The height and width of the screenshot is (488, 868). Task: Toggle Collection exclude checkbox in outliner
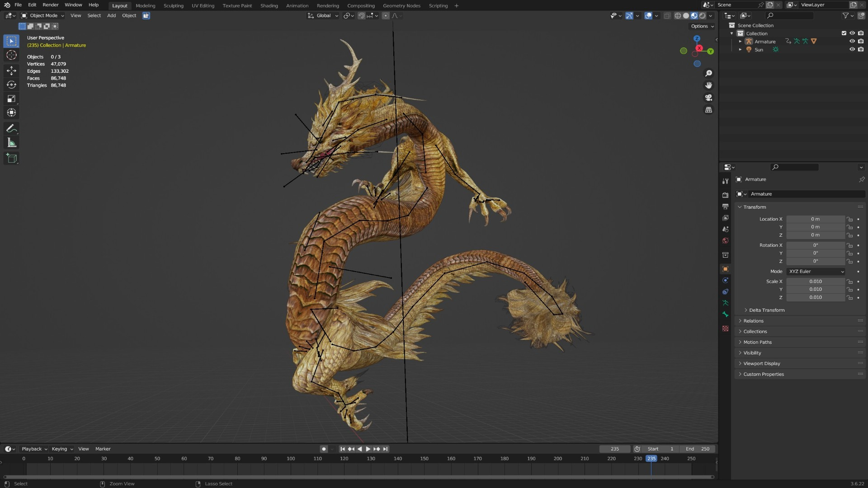click(844, 33)
